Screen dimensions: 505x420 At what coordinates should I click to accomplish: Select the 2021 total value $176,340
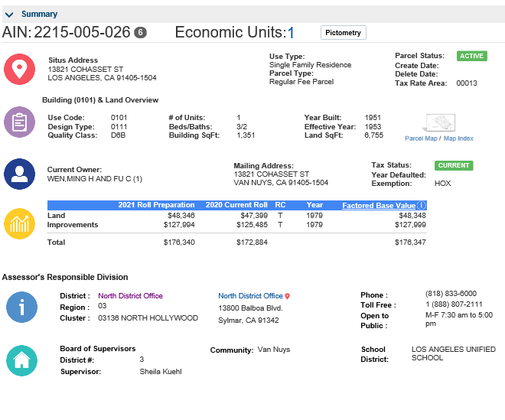point(179,243)
